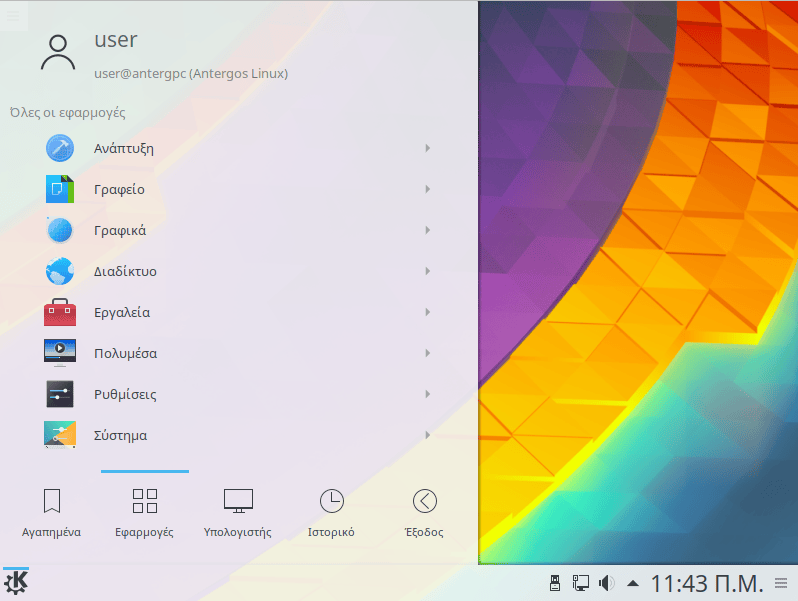Switch to the Εφαρμογές tab
The height and width of the screenshot is (601, 798).
tap(145, 513)
